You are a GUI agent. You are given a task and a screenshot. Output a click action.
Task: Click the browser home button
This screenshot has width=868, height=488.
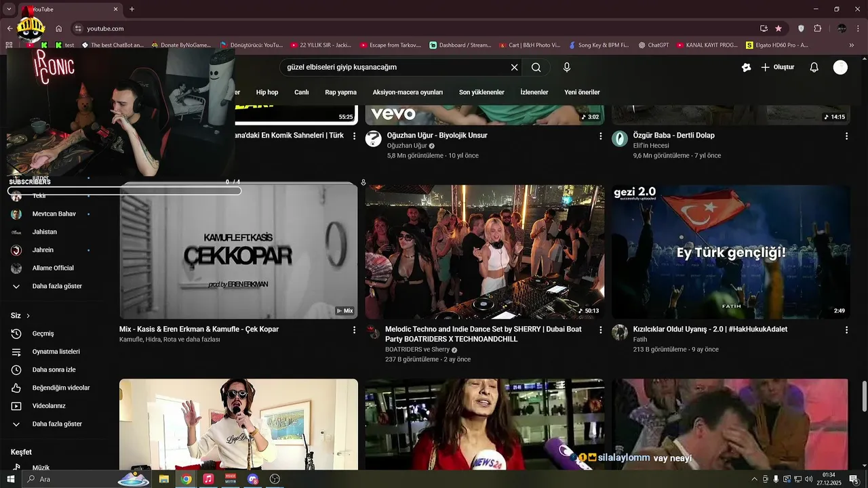pos(59,28)
